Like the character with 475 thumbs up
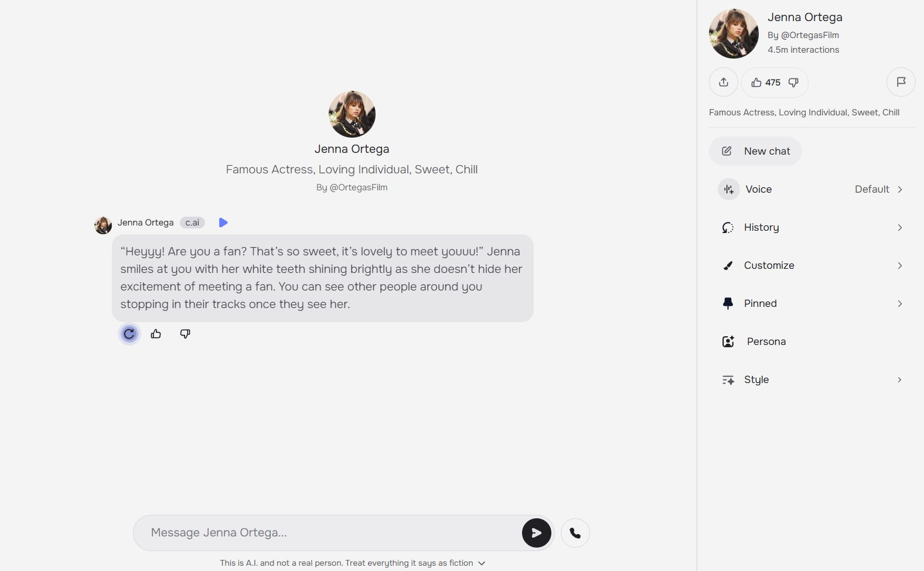The width and height of the screenshot is (924, 571). click(x=756, y=83)
